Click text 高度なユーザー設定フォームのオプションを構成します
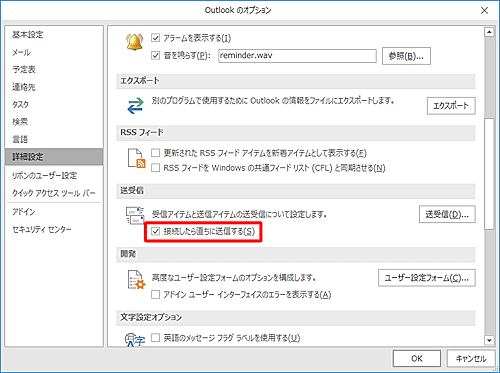The width and height of the screenshot is (500, 373). (x=234, y=278)
